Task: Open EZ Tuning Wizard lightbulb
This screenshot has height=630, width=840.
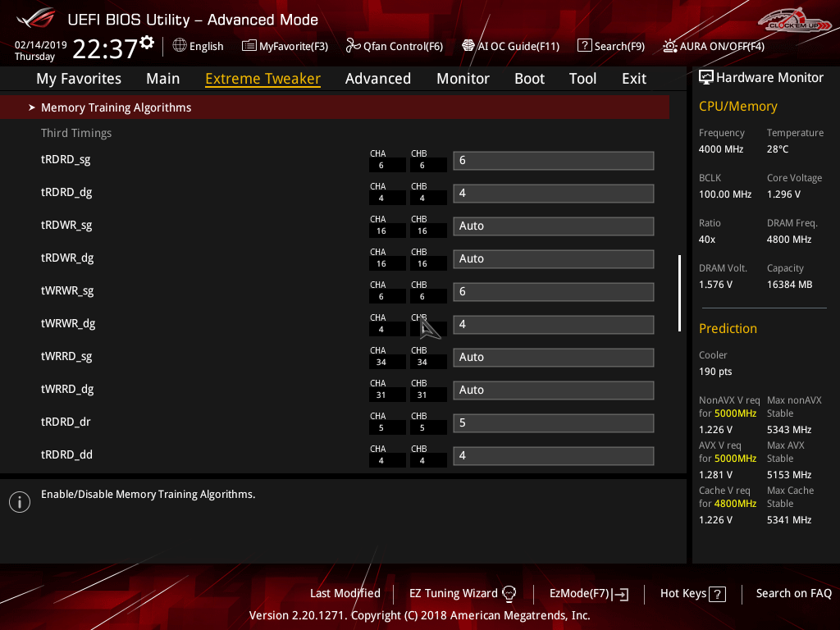Action: (x=509, y=593)
